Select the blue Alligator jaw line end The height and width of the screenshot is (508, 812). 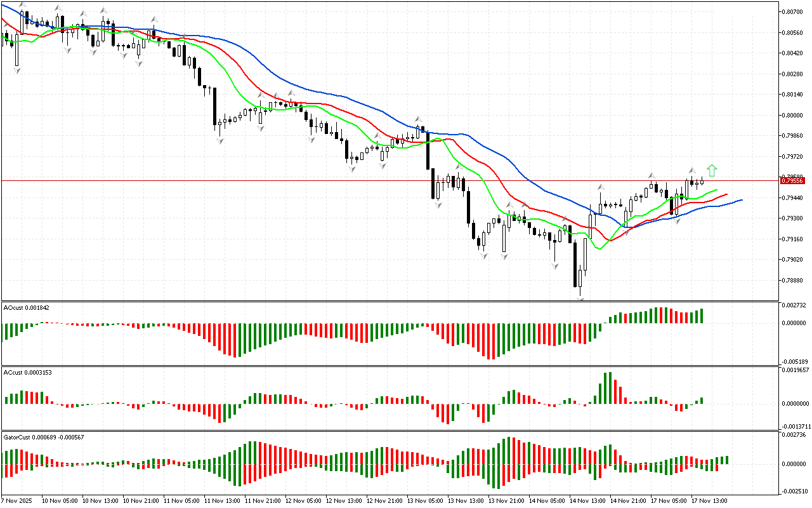[740, 200]
